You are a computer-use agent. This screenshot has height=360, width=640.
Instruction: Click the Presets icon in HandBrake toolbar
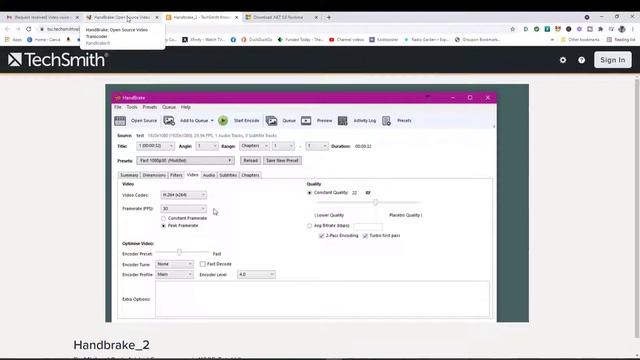point(386,121)
